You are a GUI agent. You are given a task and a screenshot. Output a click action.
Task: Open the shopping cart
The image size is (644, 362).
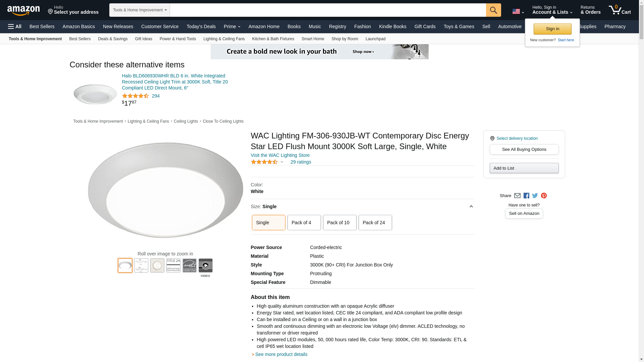(x=620, y=10)
